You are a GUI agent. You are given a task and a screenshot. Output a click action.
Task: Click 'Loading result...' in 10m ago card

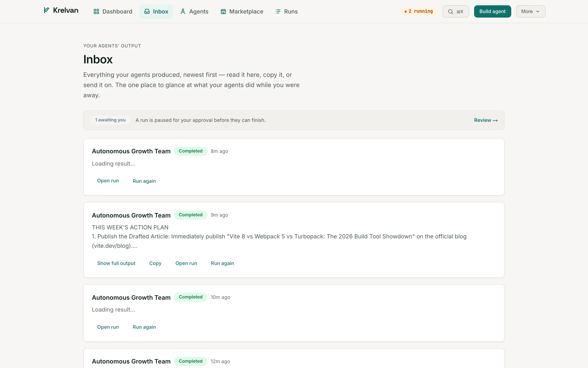pyautogui.click(x=114, y=310)
